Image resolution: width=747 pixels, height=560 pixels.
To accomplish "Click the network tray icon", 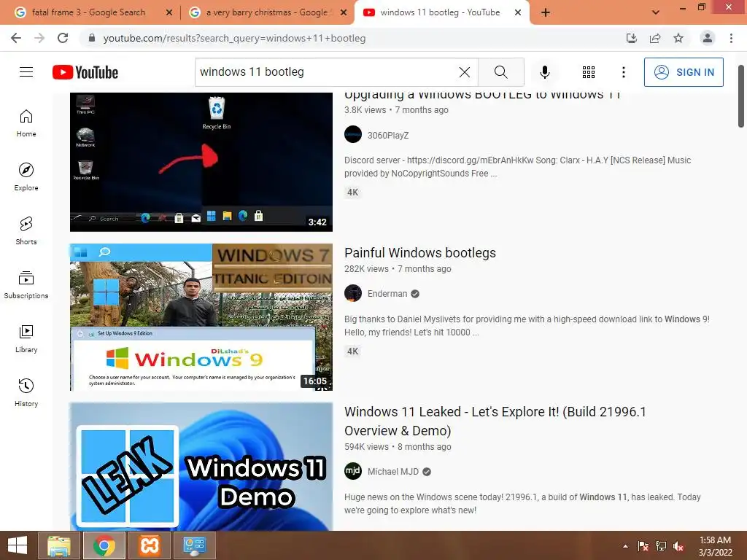I will (x=661, y=546).
